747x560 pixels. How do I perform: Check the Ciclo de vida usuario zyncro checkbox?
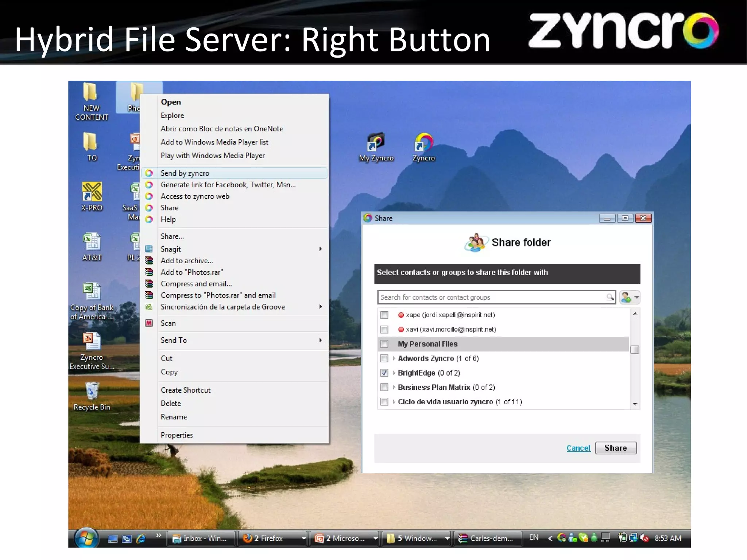(x=384, y=402)
